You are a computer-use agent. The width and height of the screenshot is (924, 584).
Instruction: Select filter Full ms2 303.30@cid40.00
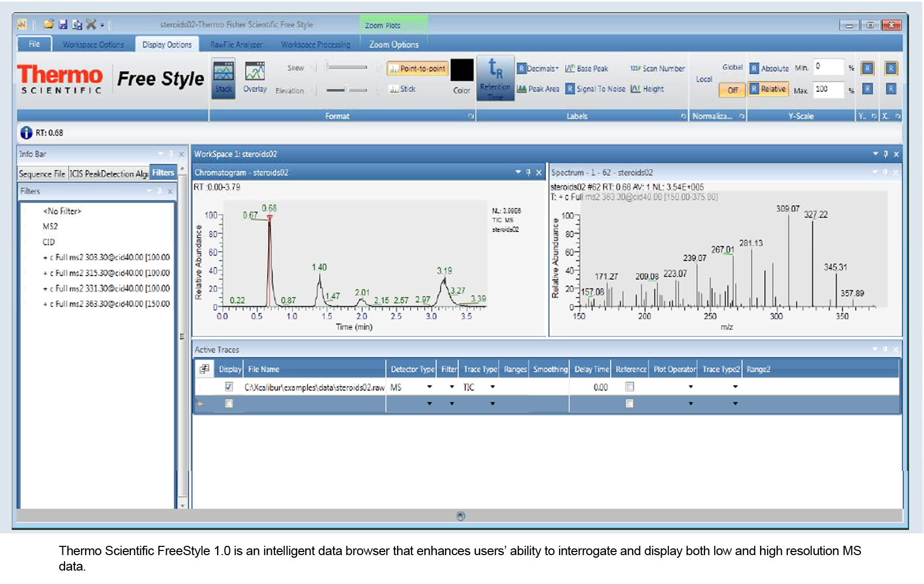(x=106, y=257)
